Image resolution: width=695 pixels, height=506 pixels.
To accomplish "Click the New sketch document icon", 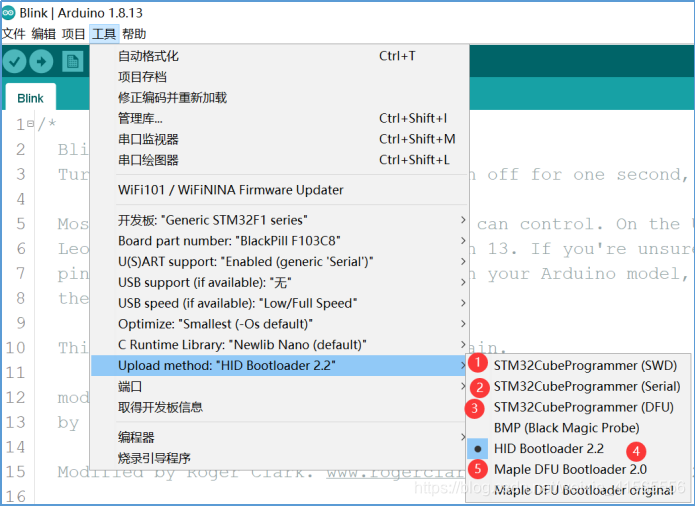I will [73, 61].
